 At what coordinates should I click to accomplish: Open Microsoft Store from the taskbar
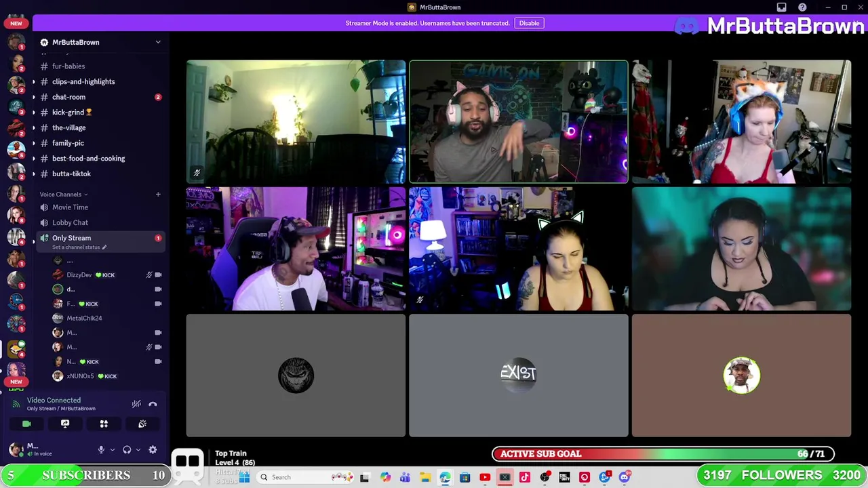[x=465, y=477]
